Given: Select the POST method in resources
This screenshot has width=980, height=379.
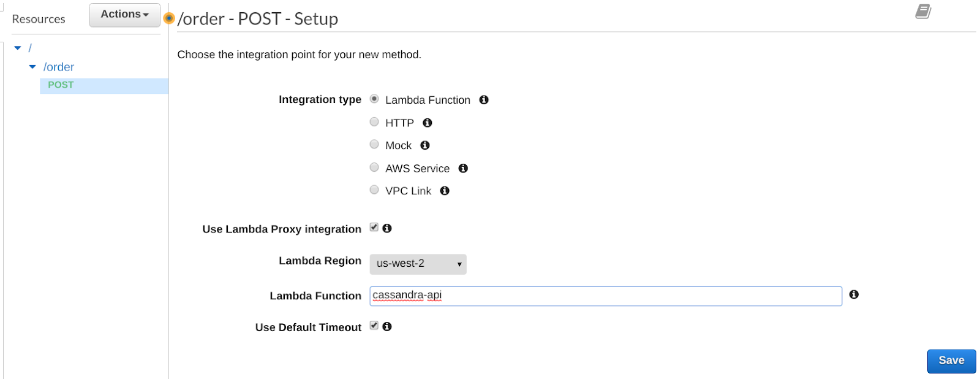Looking at the screenshot, I should click(61, 85).
